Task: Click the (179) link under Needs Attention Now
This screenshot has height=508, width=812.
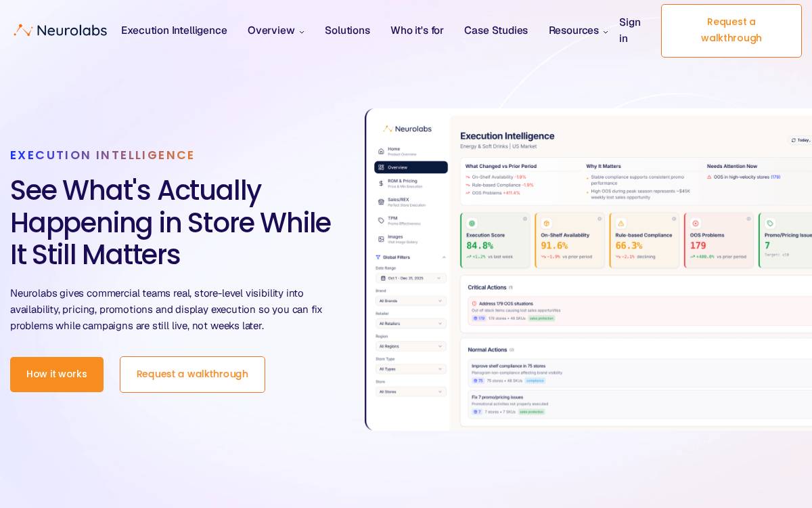Action: click(x=775, y=177)
